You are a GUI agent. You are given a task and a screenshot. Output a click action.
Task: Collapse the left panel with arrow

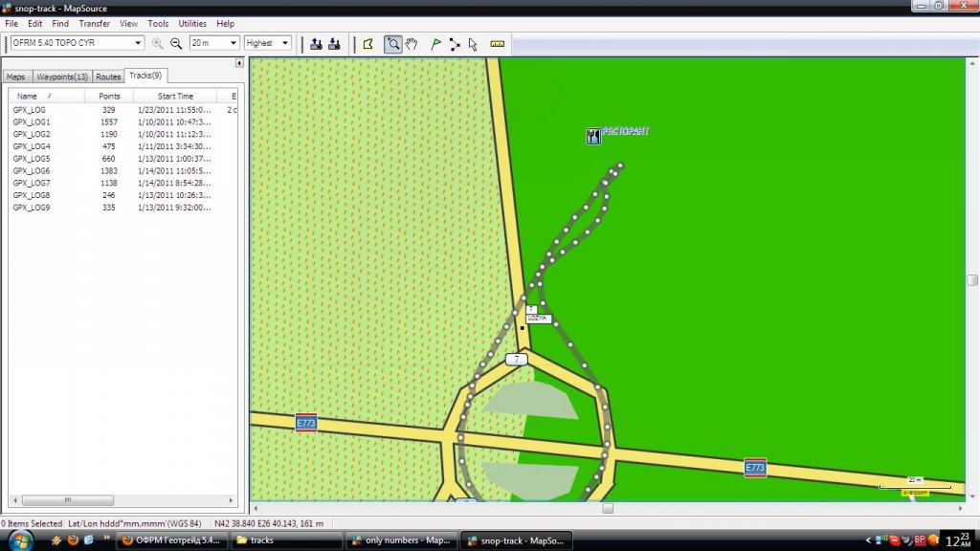[239, 63]
